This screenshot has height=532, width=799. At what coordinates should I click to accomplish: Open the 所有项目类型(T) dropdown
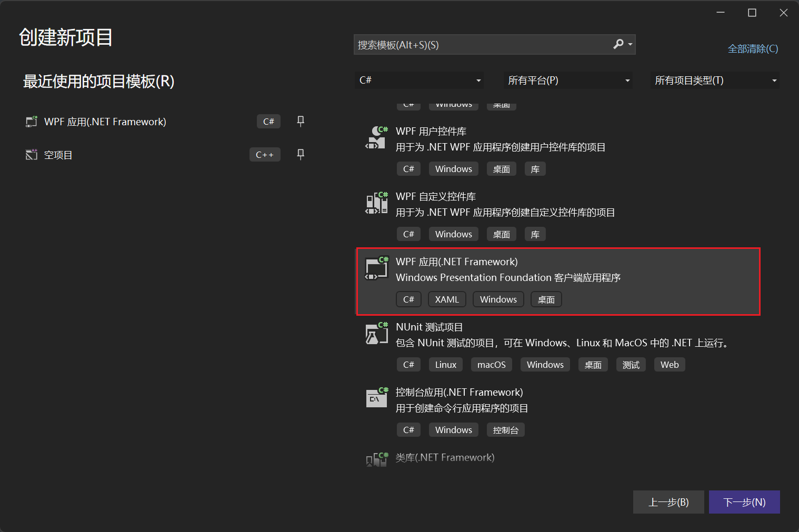point(715,80)
